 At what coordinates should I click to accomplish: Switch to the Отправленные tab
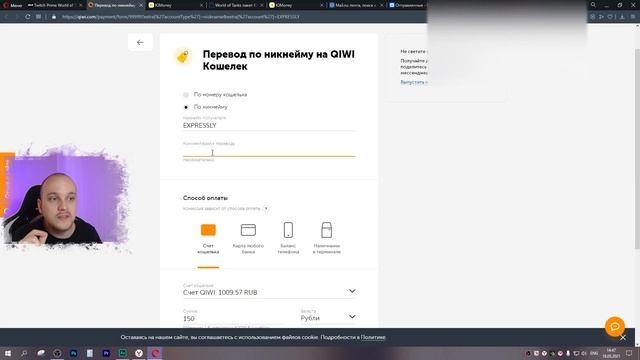pyautogui.click(x=407, y=5)
